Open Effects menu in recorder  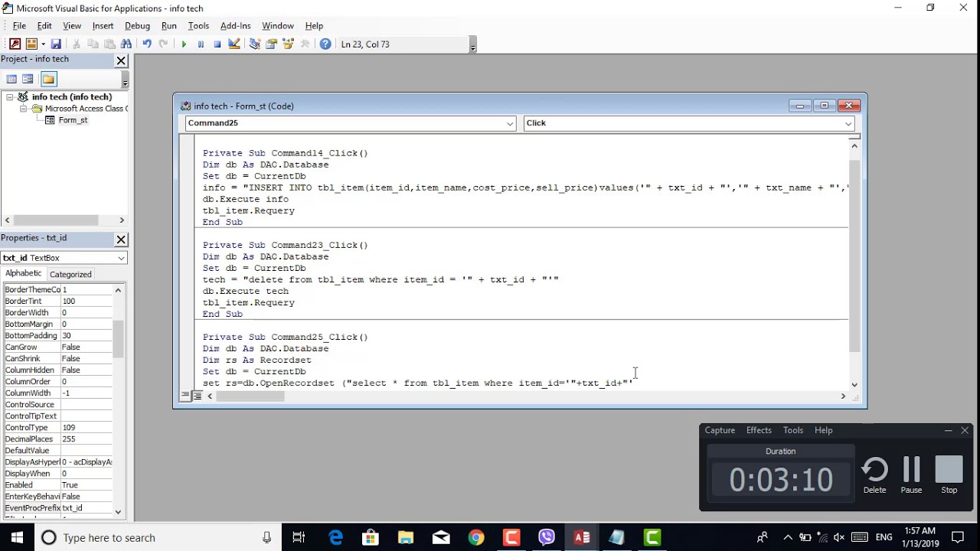(x=759, y=430)
